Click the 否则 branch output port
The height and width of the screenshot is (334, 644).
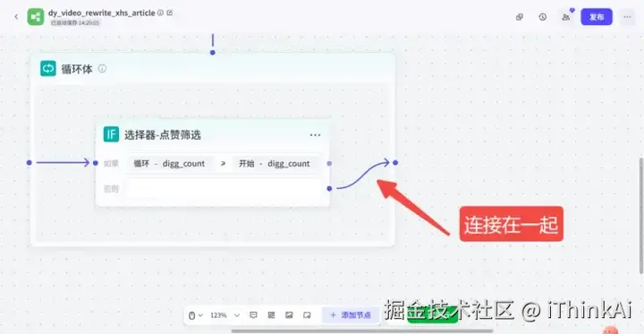[329, 188]
